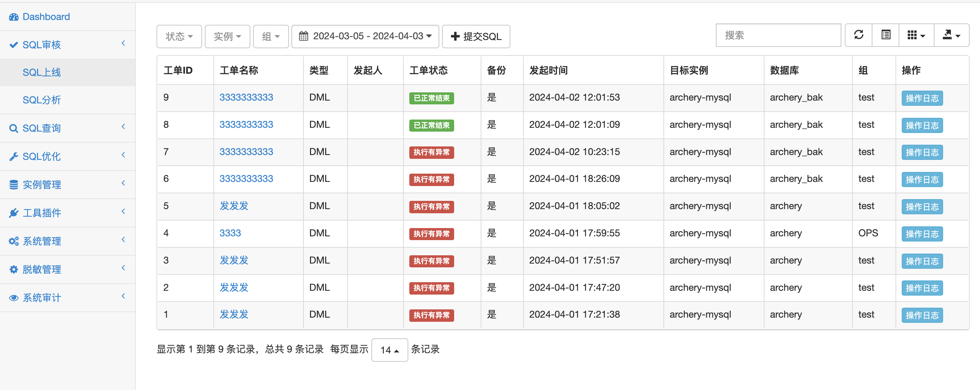The width and height of the screenshot is (980, 390).
Task: Click the SQL优化 wrench icon
Action: pyautogui.click(x=14, y=157)
